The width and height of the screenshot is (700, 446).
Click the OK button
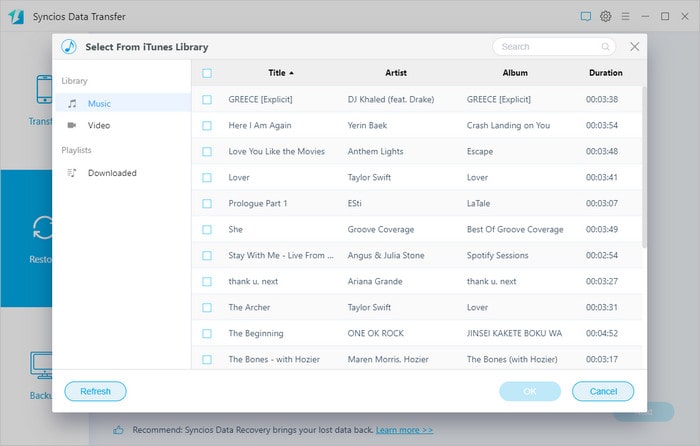coord(530,391)
